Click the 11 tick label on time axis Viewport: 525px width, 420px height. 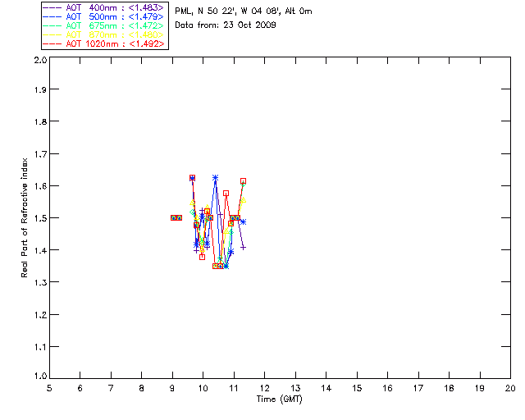click(234, 388)
